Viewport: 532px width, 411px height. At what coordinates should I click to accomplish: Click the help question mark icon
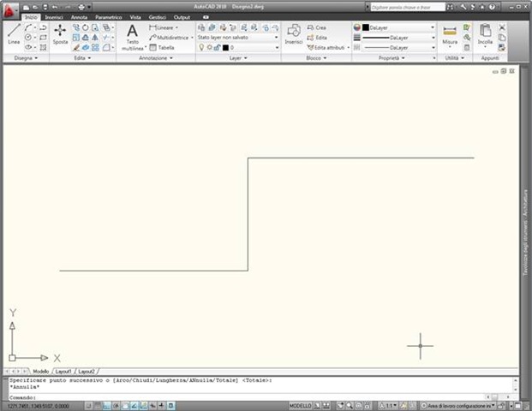coord(492,7)
